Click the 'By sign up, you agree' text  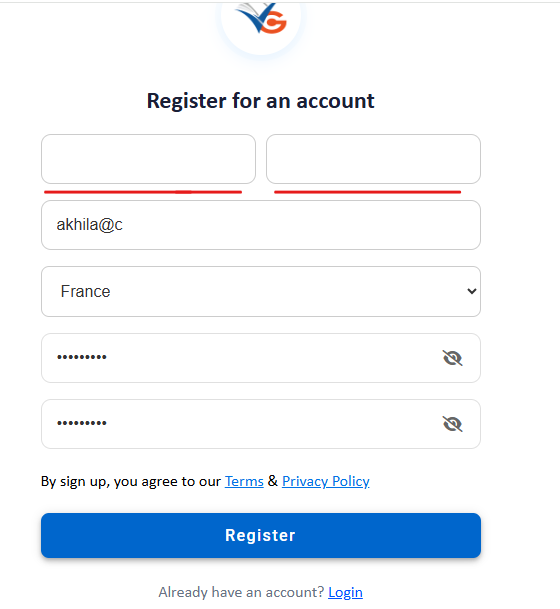(131, 482)
